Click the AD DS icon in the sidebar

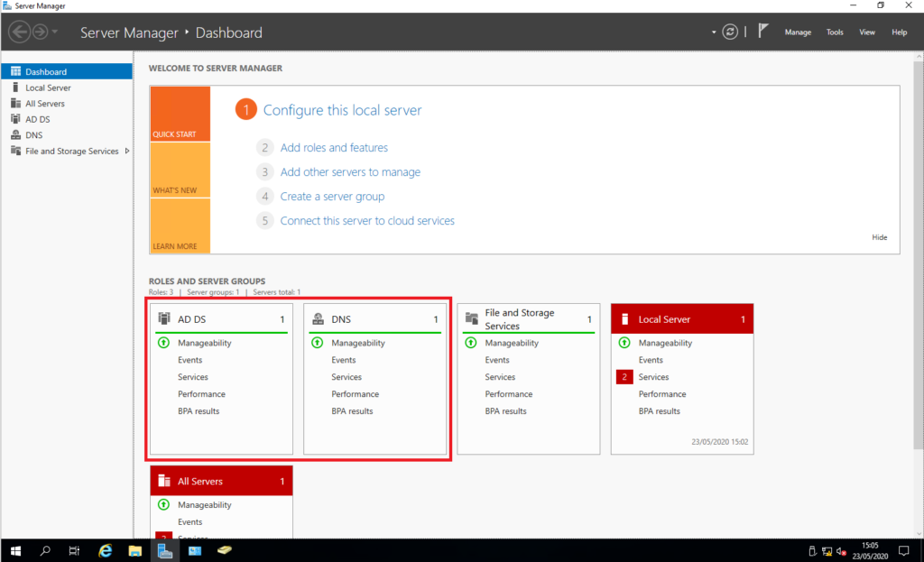[16, 119]
